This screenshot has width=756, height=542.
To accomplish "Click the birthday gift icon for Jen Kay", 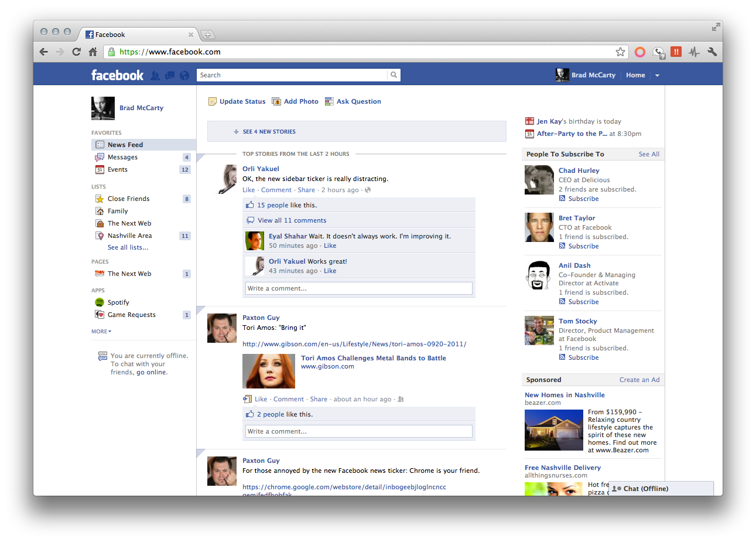I will pos(529,121).
